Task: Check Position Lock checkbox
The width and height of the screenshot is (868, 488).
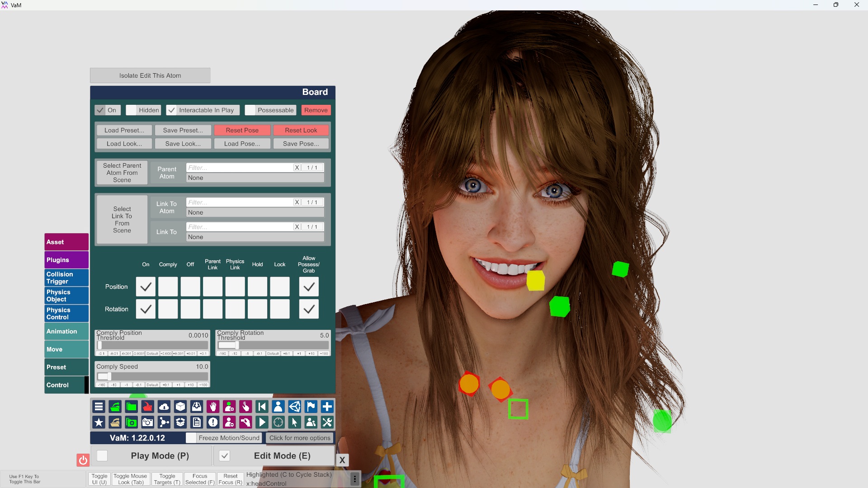Action: 280,287
